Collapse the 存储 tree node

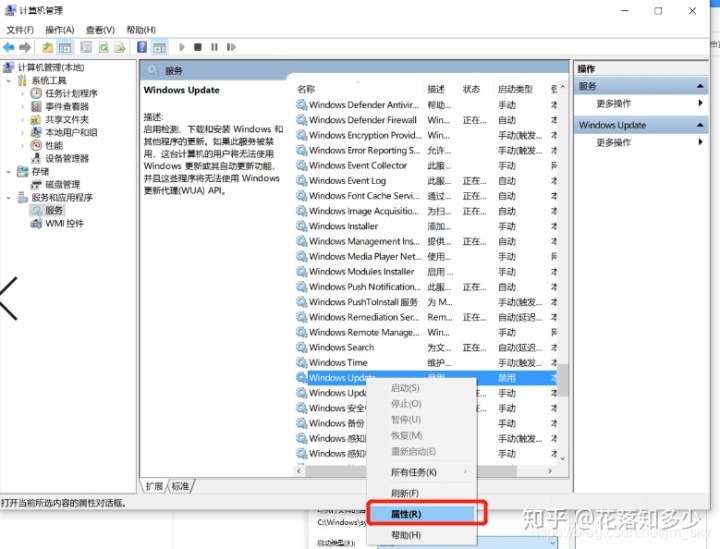8,172
